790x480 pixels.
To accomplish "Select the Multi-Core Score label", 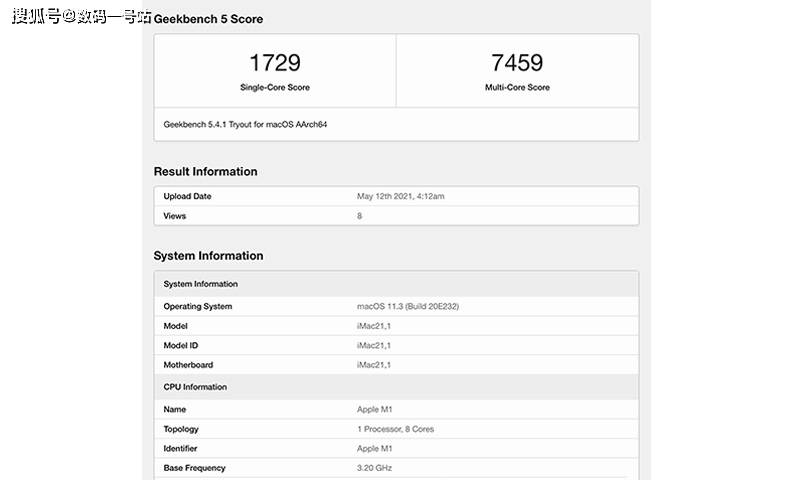I will point(517,88).
